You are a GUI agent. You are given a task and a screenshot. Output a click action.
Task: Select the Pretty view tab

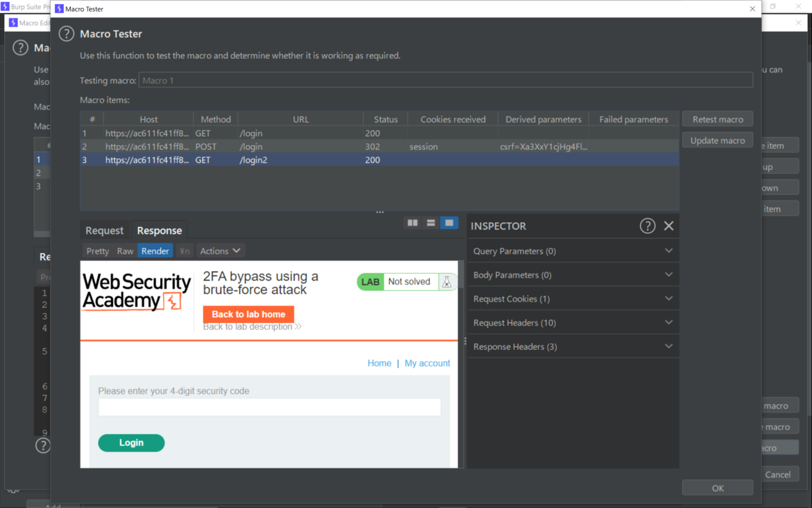(97, 251)
